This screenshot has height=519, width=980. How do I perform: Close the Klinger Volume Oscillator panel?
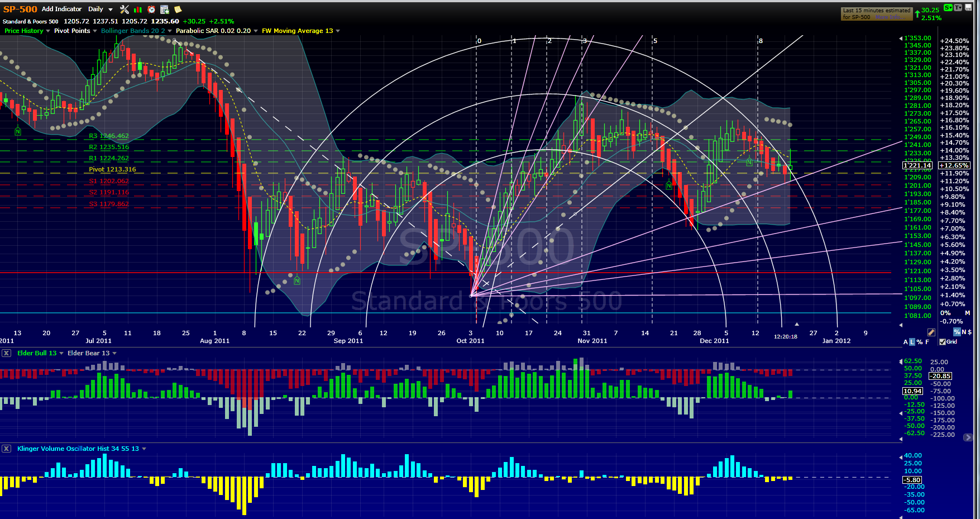(6, 449)
